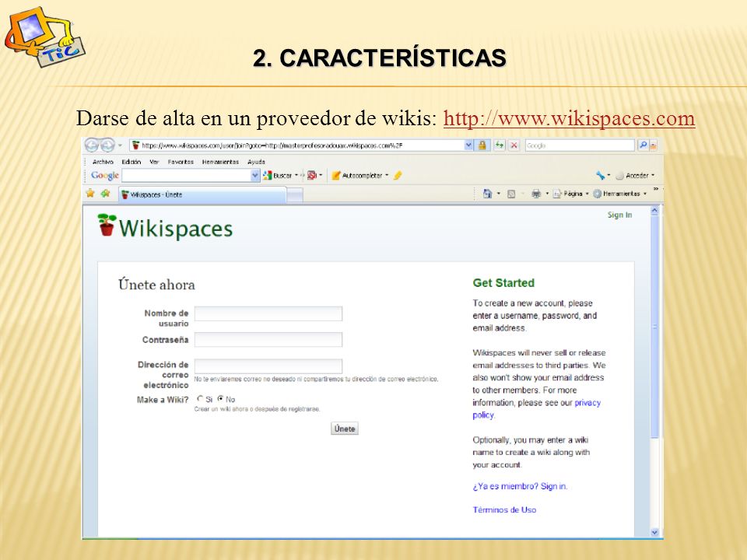Screen dimensions: 747x560
Task: Expand the address bar history dropdown
Action: (x=468, y=145)
